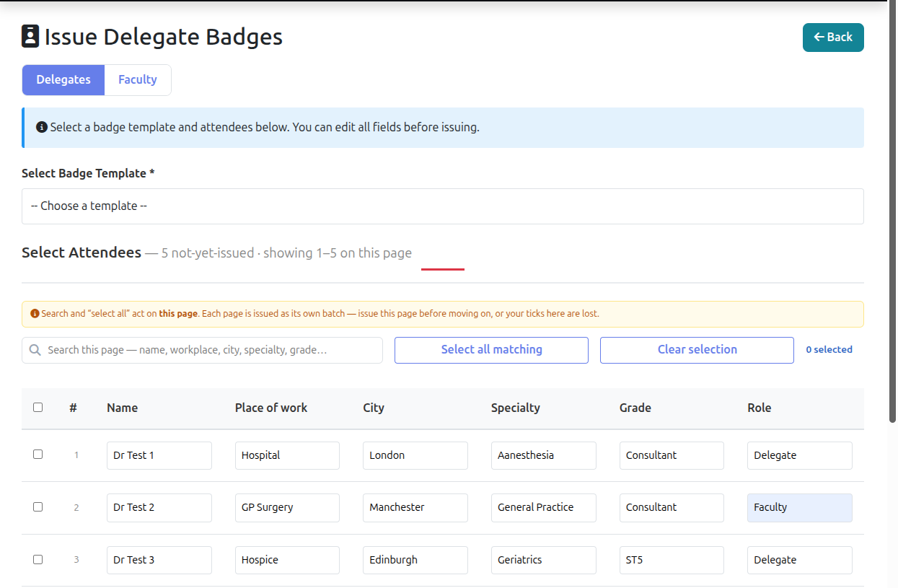
Task: Click the Clear selection button
Action: pyautogui.click(x=697, y=350)
